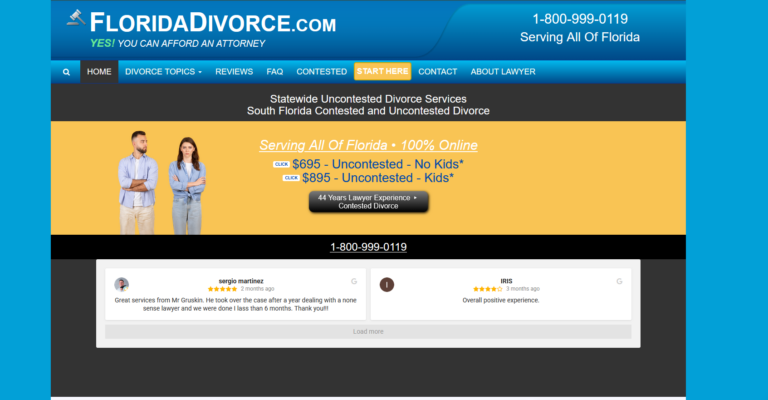Click 'YES! You can afford an attorney' tagline
This screenshot has width=768, height=400.
[x=177, y=44]
